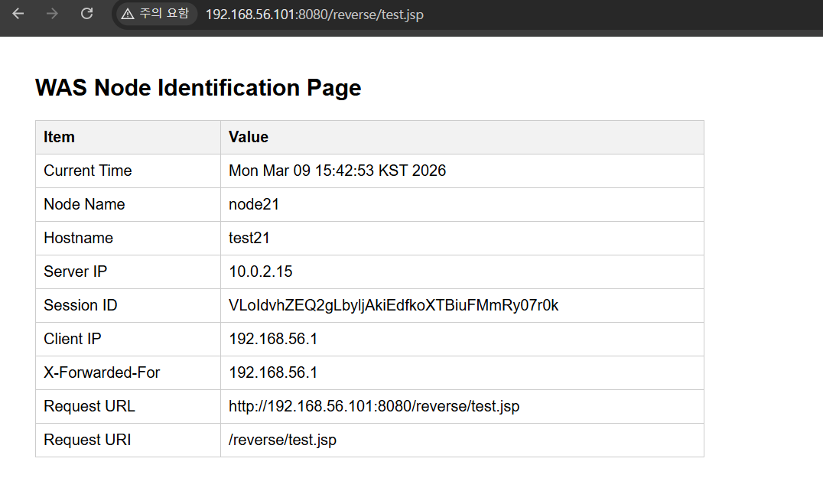Click the node21 value
823x504 pixels.
pyautogui.click(x=253, y=204)
